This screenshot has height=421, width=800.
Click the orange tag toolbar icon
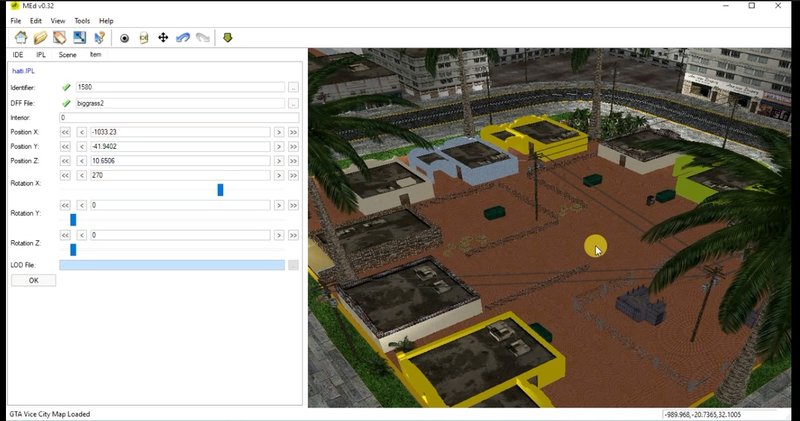(60, 37)
